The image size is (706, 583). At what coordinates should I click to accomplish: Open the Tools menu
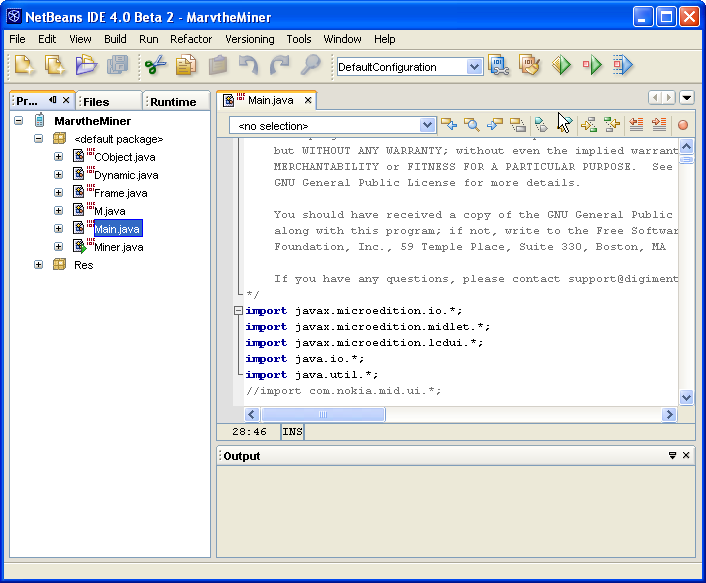[299, 39]
